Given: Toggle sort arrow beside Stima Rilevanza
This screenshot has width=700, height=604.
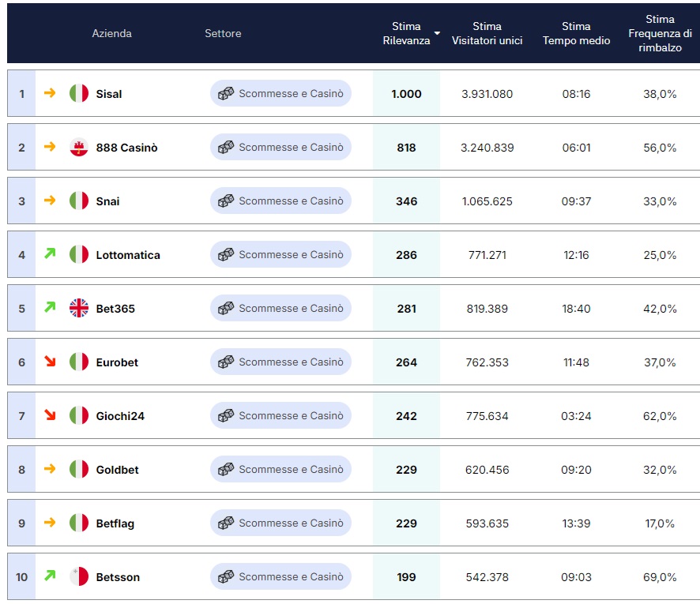Looking at the screenshot, I should click(437, 33).
